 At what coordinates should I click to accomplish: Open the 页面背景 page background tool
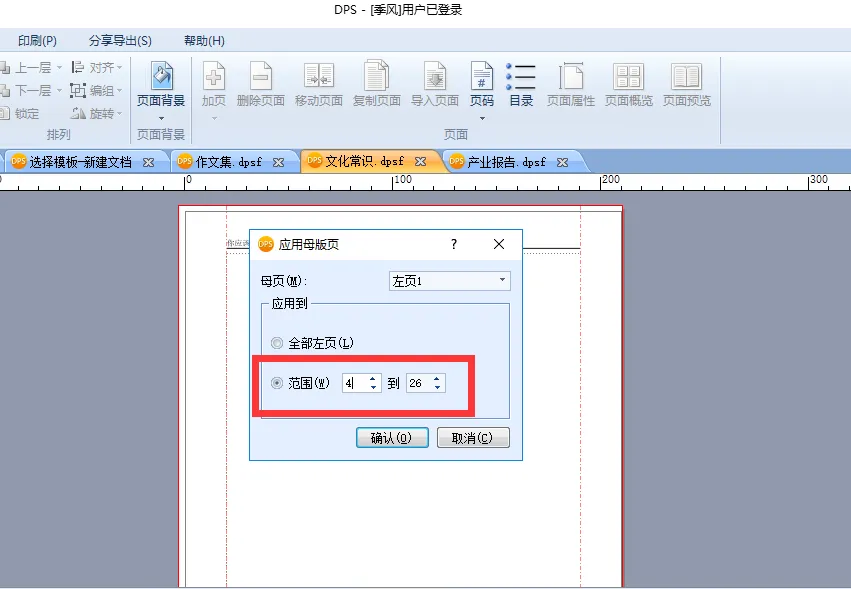pyautogui.click(x=161, y=84)
